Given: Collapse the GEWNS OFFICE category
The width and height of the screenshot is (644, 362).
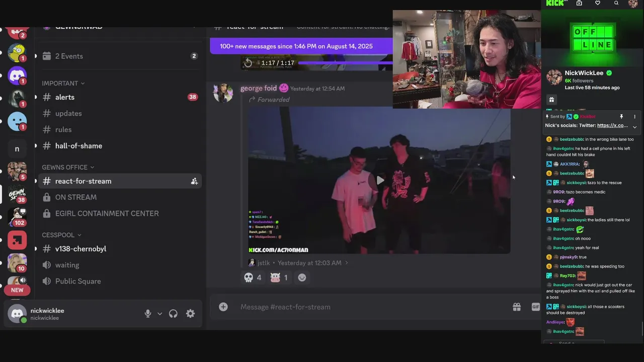Looking at the screenshot, I should tap(68, 167).
